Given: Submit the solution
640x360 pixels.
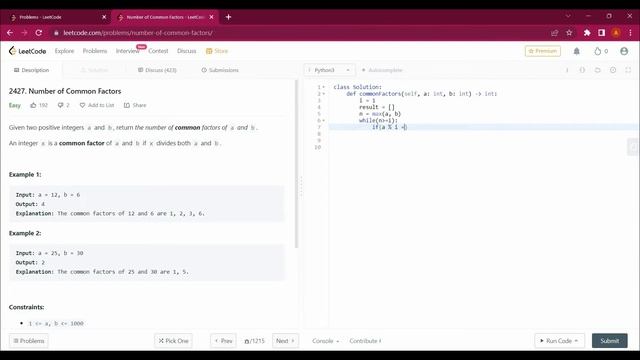Looking at the screenshot, I should 609,341.
